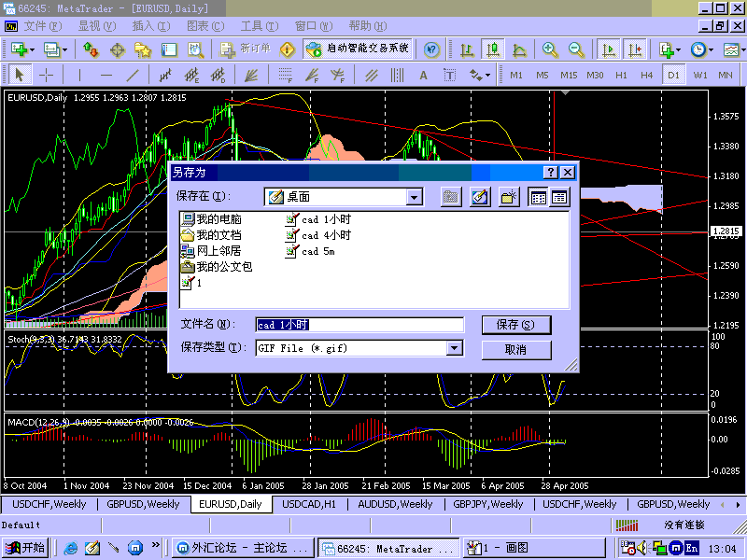The image size is (747, 560).
Task: Click the zoom out magnifier icon
Action: click(576, 49)
